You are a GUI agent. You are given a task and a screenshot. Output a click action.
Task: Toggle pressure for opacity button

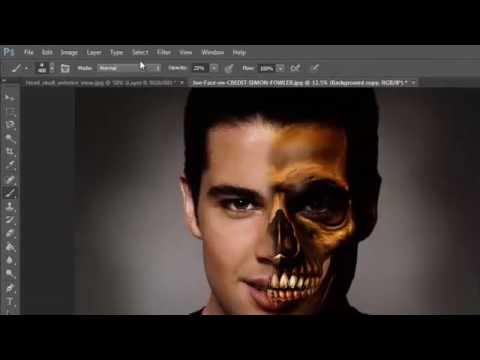[x=229, y=68]
